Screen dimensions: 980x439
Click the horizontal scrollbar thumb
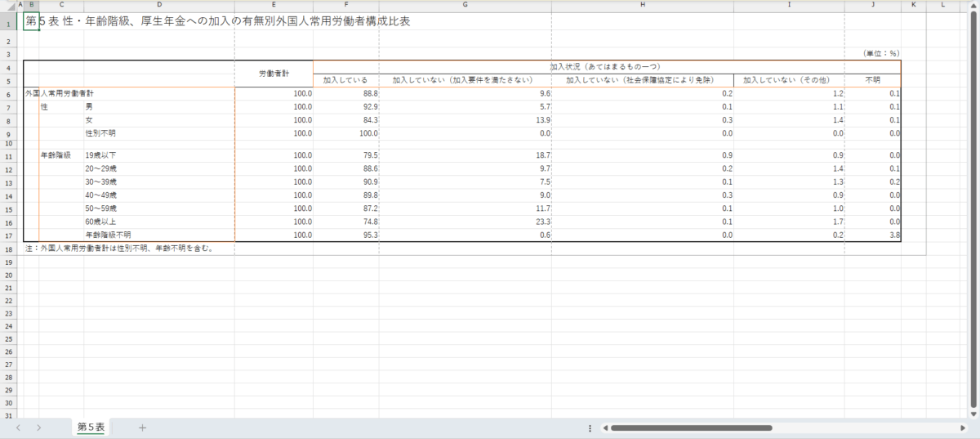pos(690,428)
